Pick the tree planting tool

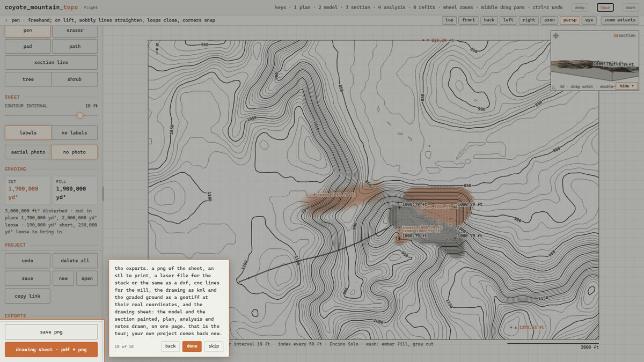pyautogui.click(x=28, y=79)
